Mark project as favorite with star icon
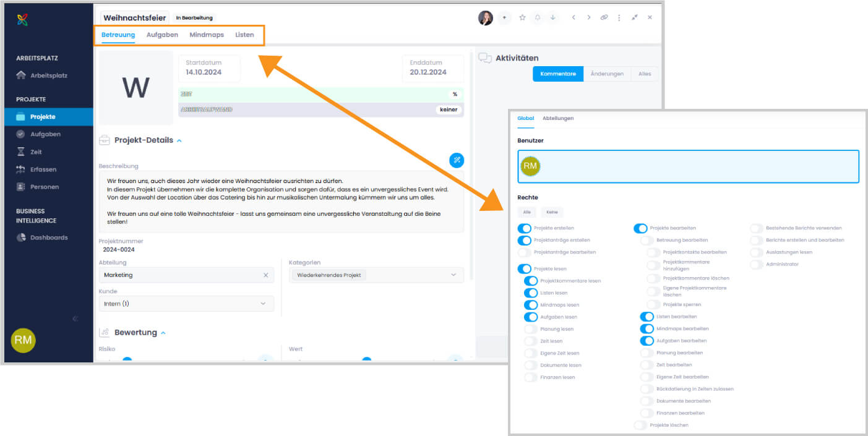The width and height of the screenshot is (868, 436). tap(522, 18)
